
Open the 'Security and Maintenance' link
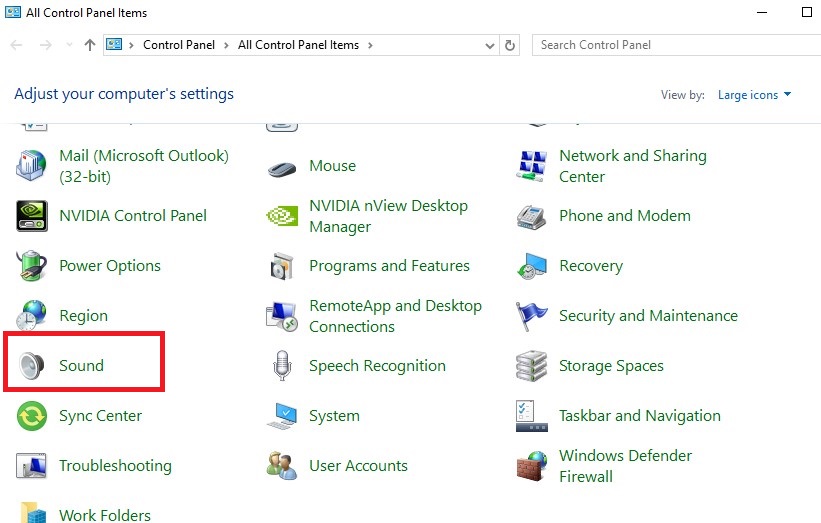[648, 316]
